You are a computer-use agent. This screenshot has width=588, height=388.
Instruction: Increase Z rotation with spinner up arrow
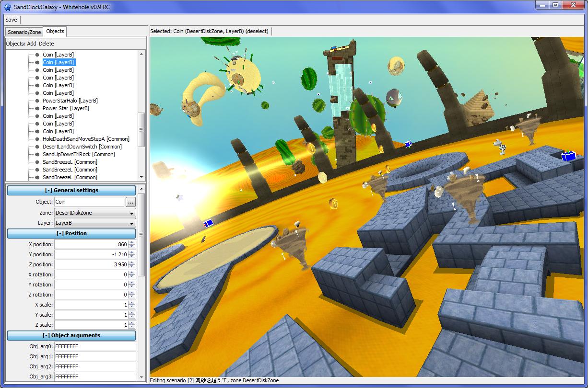tap(132, 292)
